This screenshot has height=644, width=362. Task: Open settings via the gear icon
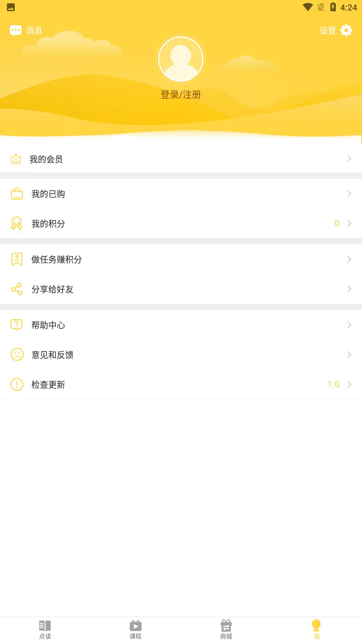point(346,31)
